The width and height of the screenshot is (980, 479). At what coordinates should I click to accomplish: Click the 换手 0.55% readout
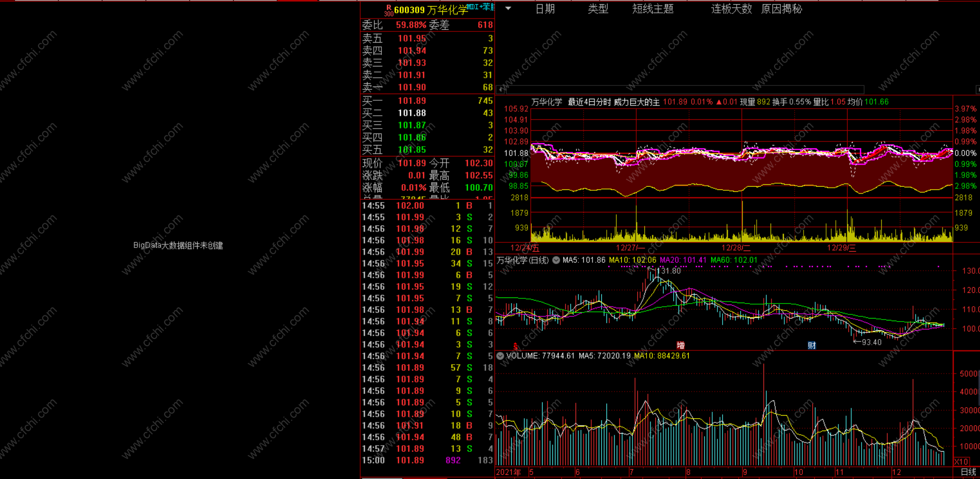[792, 102]
